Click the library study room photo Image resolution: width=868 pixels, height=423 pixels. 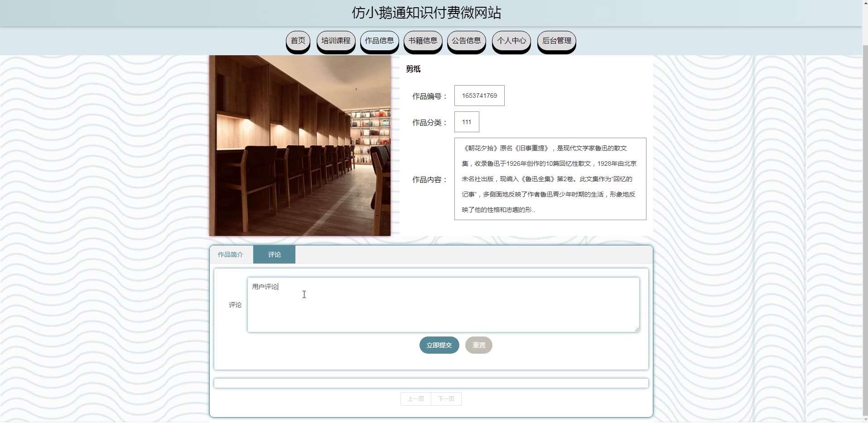[300, 145]
